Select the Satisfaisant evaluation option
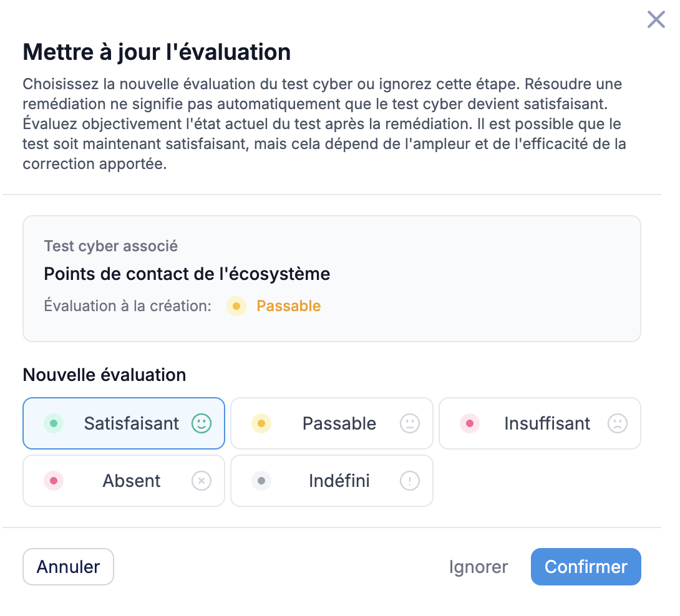Viewport: 680px width, 616px height. point(131,423)
